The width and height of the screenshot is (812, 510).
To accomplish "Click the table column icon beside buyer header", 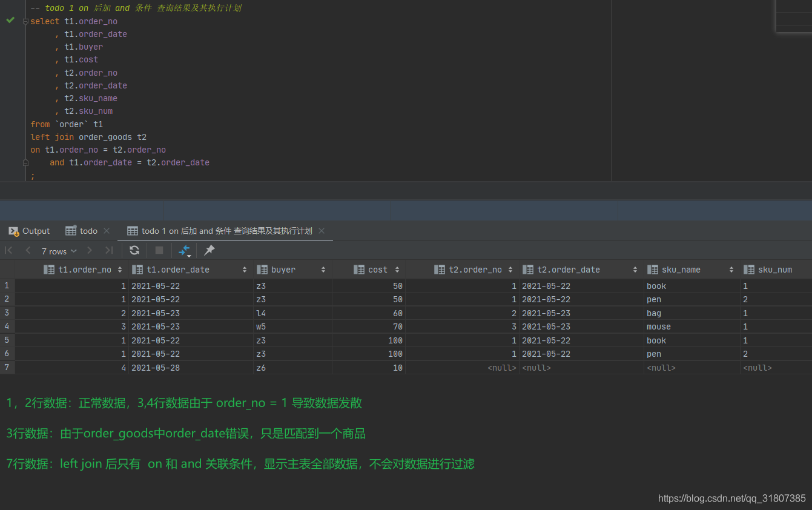I will pyautogui.click(x=262, y=270).
